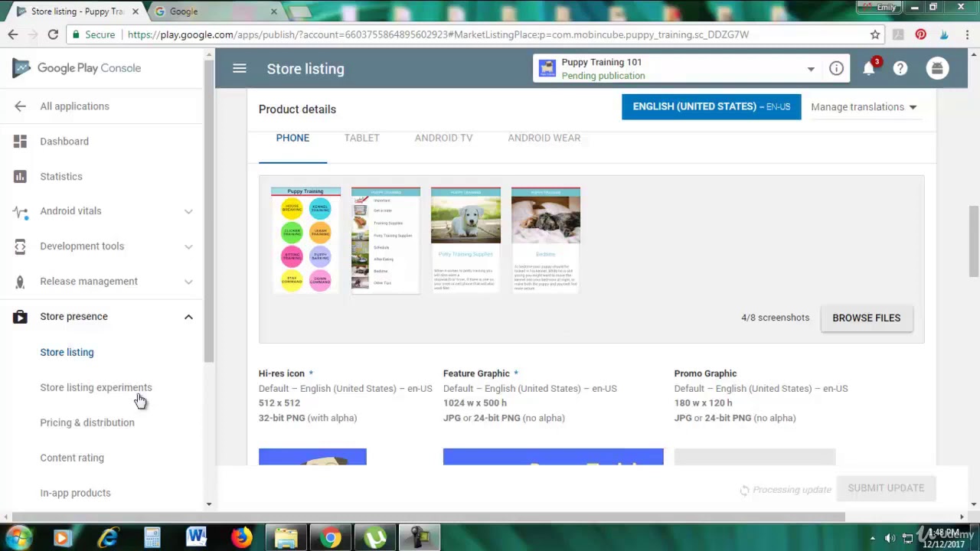980x551 pixels.
Task: Click SUBMIT UPDATE button
Action: [886, 488]
